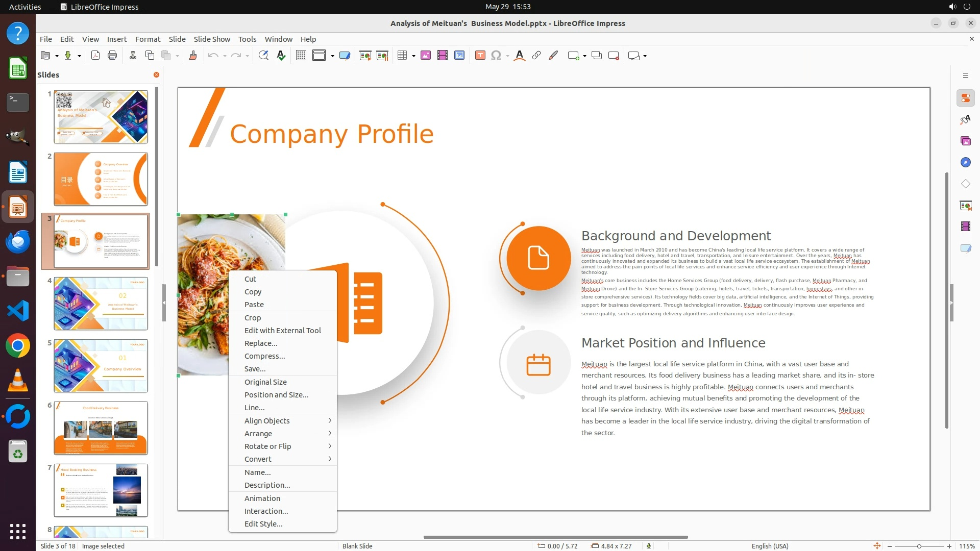Screen dimensions: 980x551
Task: Open the Slide Show menu
Action: [x=211, y=39]
